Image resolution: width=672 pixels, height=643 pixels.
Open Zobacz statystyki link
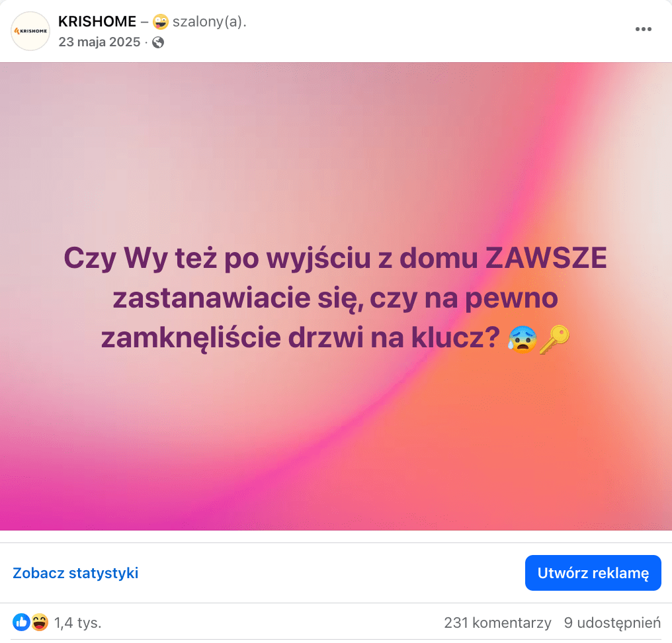coord(75,573)
